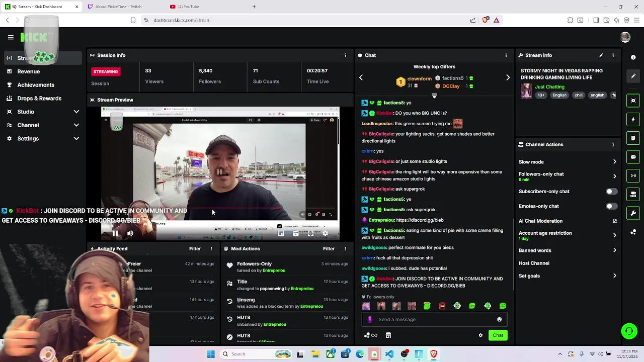This screenshot has height=362, width=644.
Task: Toggle the wrench stream info sidebar icon
Action: 633,213
